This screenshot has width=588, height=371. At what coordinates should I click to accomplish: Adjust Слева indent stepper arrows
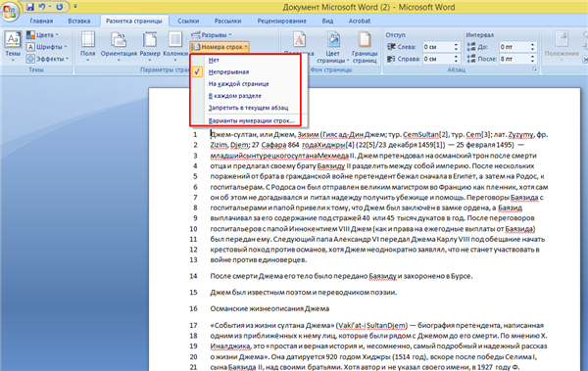click(456, 47)
